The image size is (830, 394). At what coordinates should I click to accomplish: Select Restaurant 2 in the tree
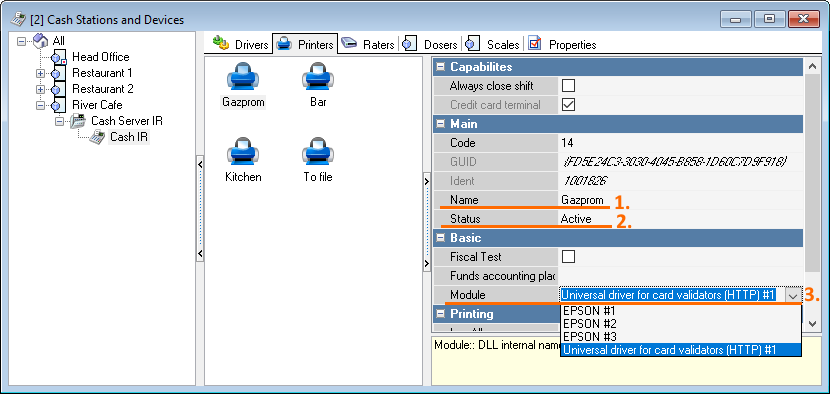103,89
